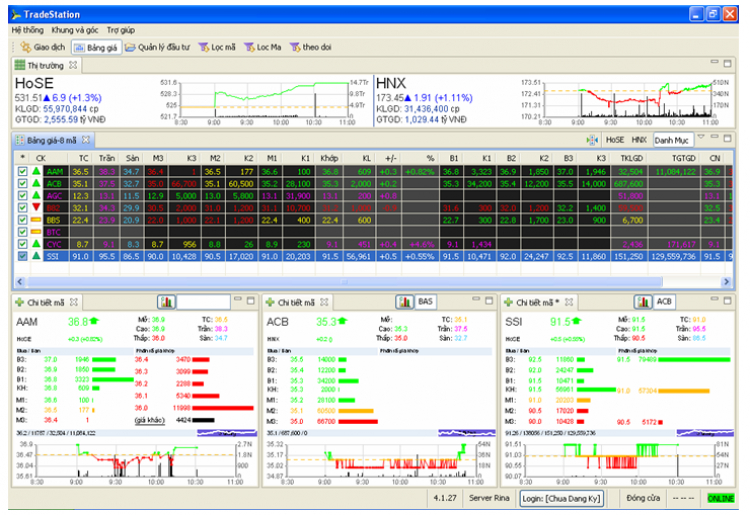The width and height of the screenshot is (750, 515).
Task: Sort by Khớp column header
Action: click(x=330, y=158)
